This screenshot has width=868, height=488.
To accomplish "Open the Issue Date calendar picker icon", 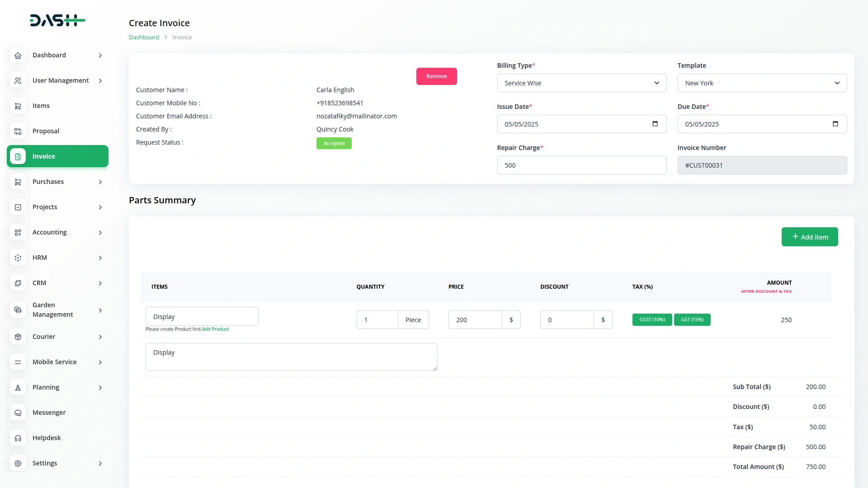I will (655, 124).
